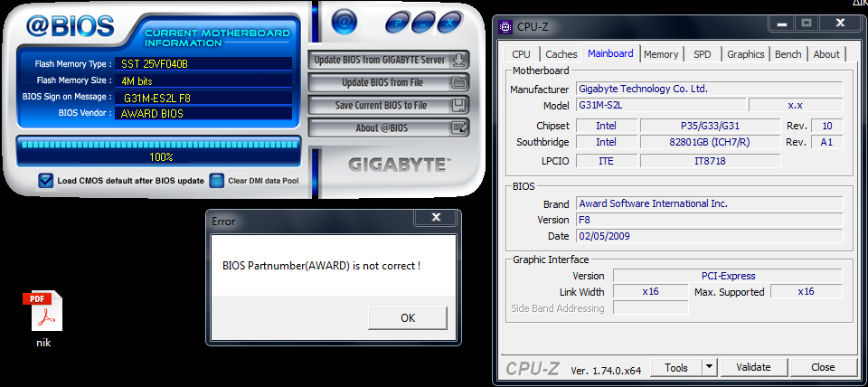Viewport: 868px width, 387px height.
Task: Close the CPU-Z window via title bar X
Action: pos(840,24)
